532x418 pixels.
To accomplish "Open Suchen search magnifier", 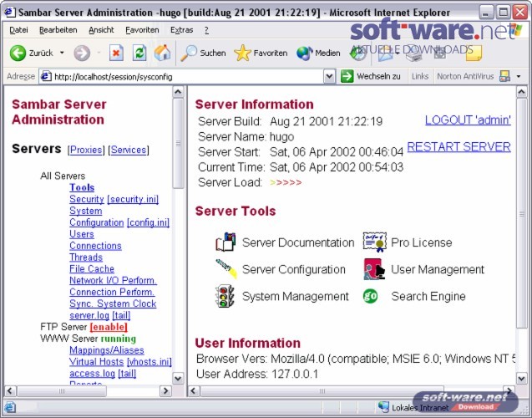I will (x=188, y=53).
